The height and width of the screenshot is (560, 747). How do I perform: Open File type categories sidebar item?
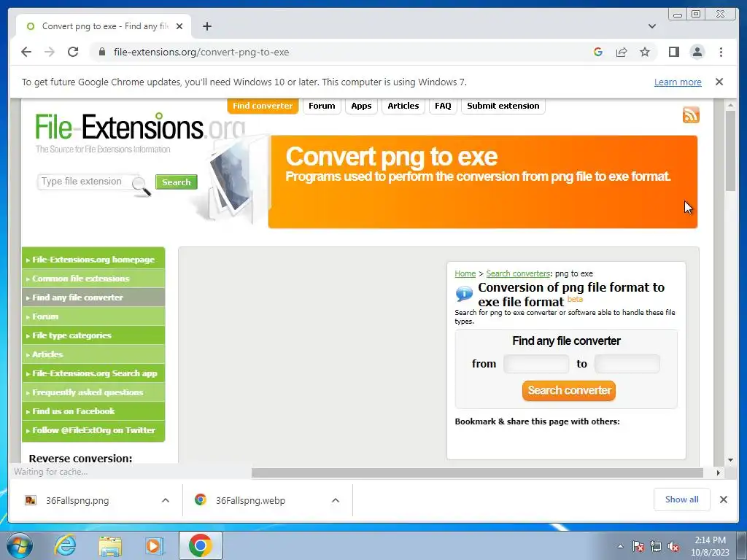click(93, 335)
